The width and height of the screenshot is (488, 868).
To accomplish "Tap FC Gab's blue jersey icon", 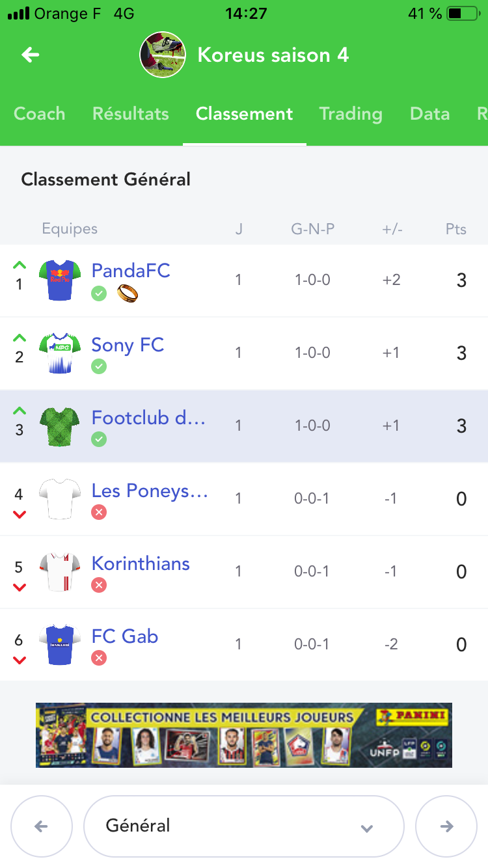I will click(x=60, y=645).
